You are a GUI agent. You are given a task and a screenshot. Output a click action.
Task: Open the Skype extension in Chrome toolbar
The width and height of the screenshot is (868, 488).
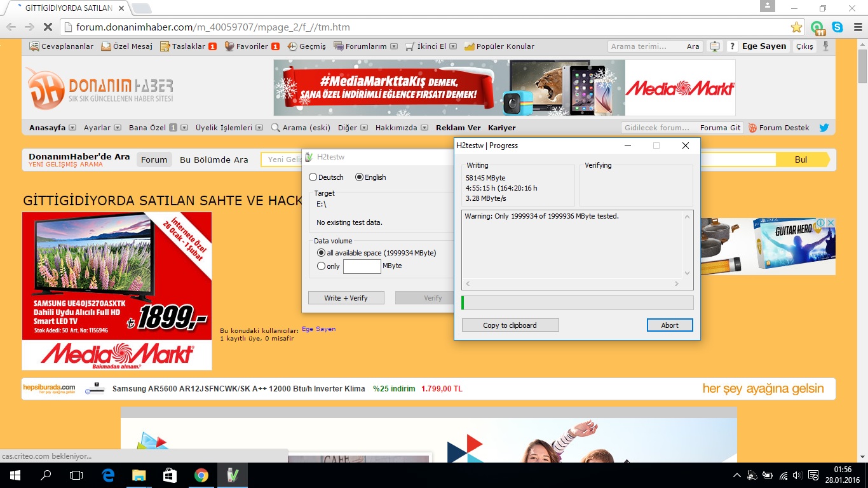(x=837, y=27)
